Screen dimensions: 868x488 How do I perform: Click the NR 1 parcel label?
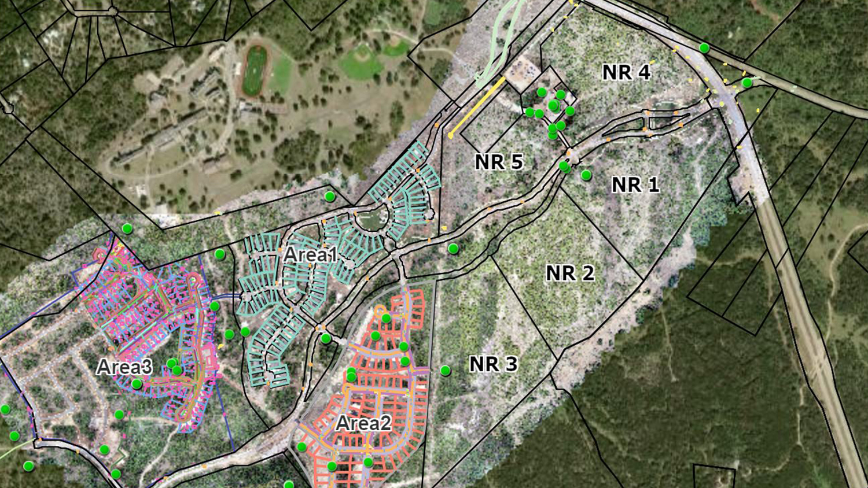tap(635, 184)
